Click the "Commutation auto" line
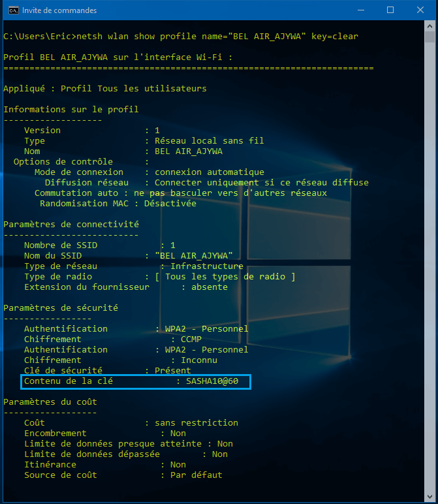This screenshot has height=504, width=438. click(x=181, y=193)
